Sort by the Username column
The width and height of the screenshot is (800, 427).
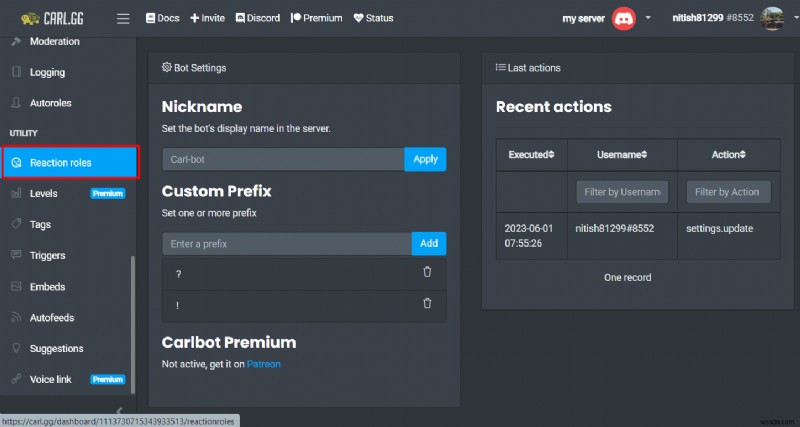coord(622,155)
